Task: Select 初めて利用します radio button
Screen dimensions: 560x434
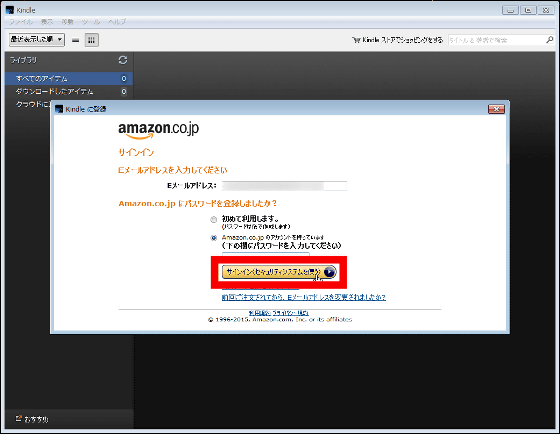Action: [214, 220]
